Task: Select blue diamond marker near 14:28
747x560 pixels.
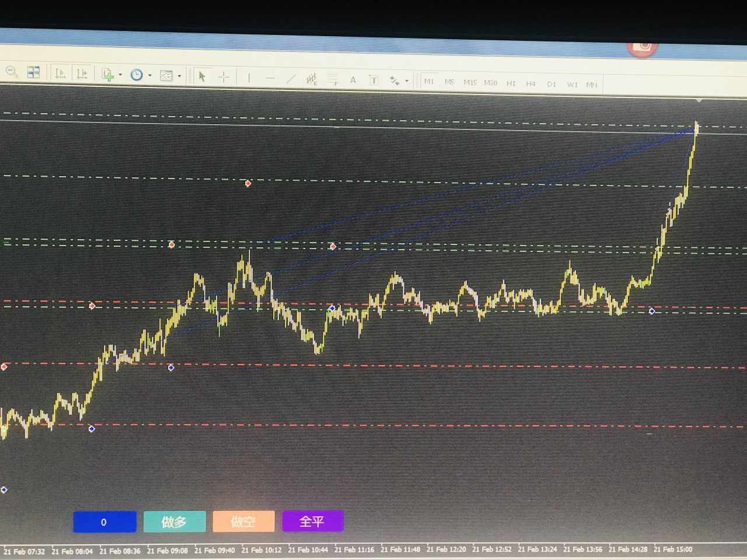Action: pyautogui.click(x=652, y=311)
